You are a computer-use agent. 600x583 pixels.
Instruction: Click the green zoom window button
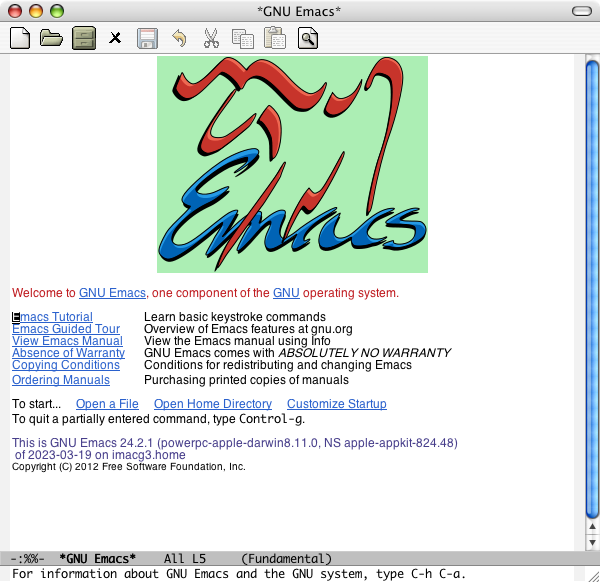(57, 11)
